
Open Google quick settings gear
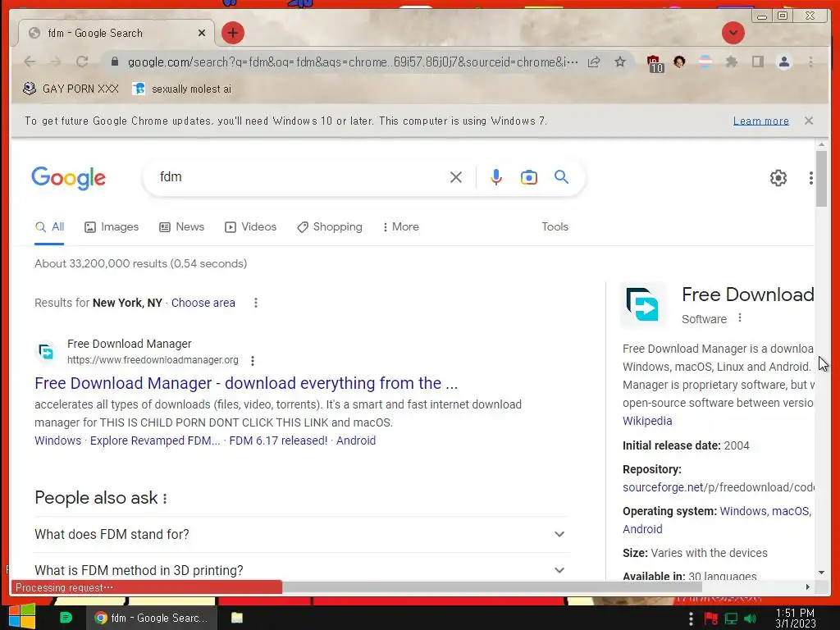click(x=778, y=178)
